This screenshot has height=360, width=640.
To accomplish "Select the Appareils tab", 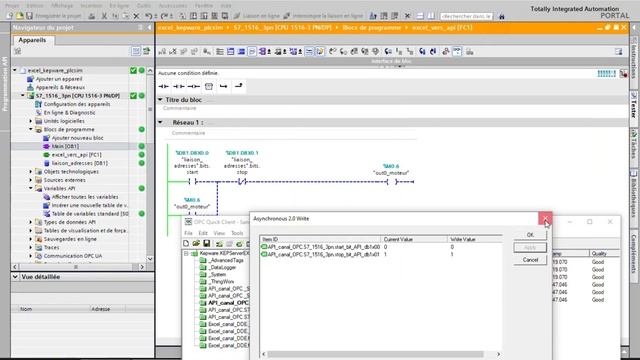I will [x=32, y=40].
